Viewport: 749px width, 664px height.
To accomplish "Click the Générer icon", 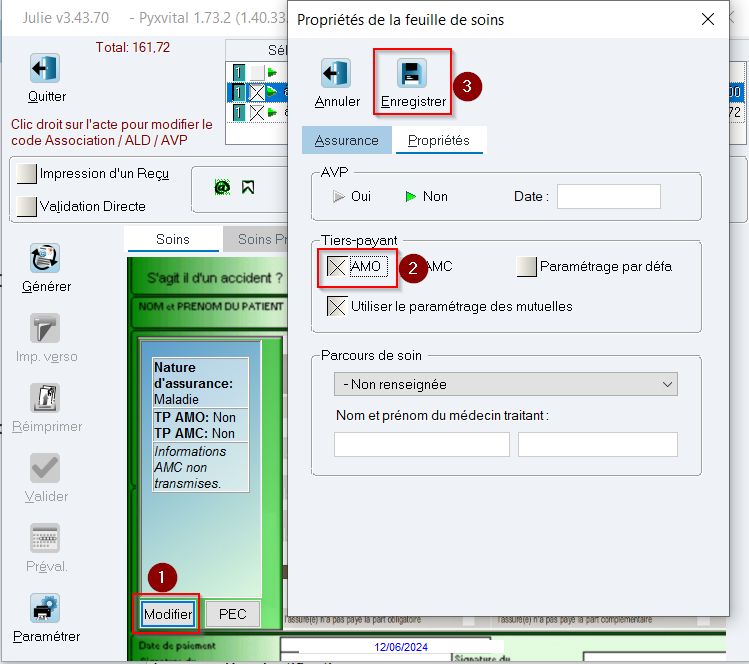I will 45,258.
